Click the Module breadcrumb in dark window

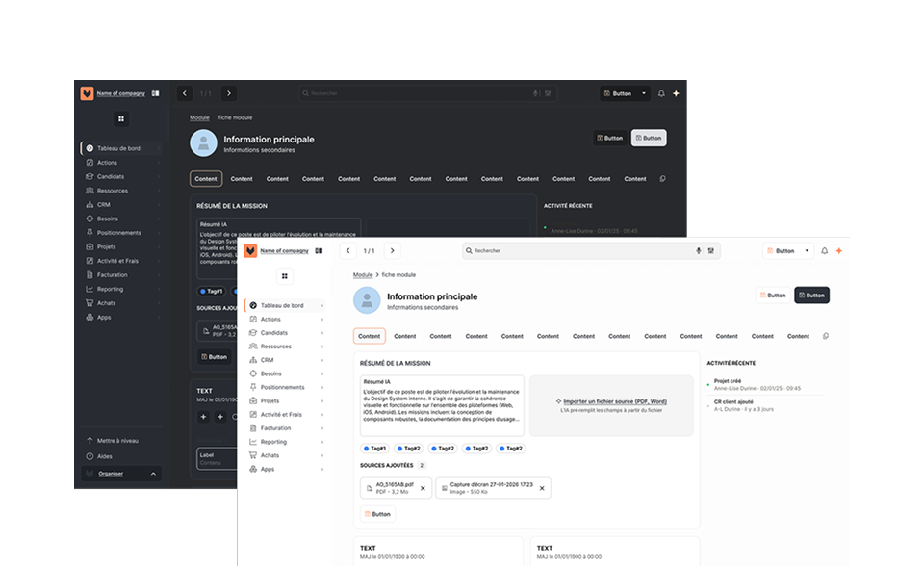click(200, 117)
